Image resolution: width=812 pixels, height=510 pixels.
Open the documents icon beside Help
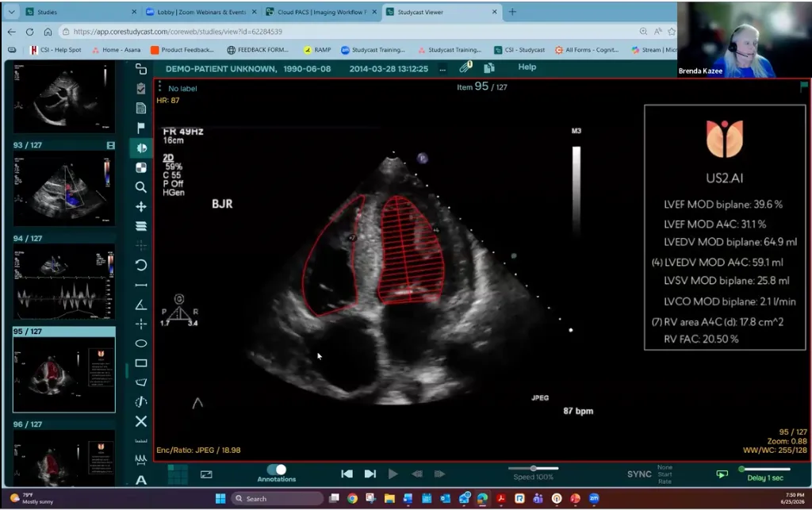click(489, 67)
